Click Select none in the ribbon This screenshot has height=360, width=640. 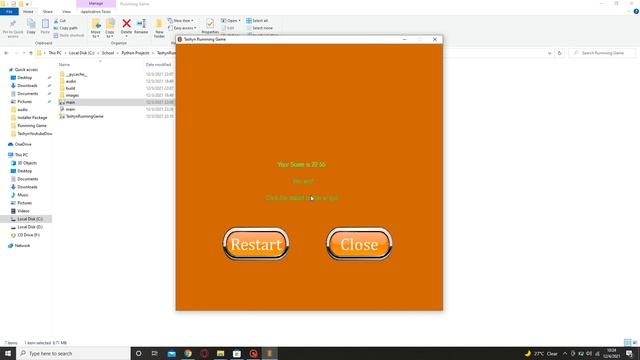click(259, 28)
